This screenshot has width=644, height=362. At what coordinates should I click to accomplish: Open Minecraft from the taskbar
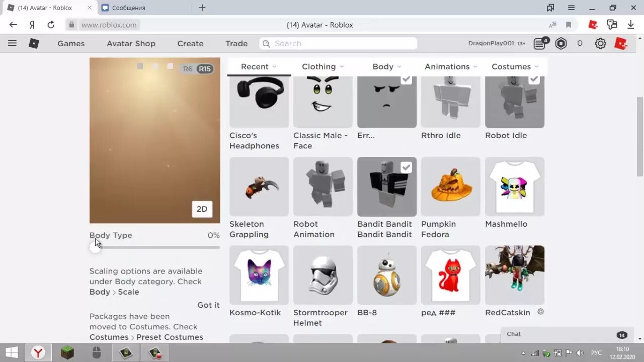(x=67, y=353)
